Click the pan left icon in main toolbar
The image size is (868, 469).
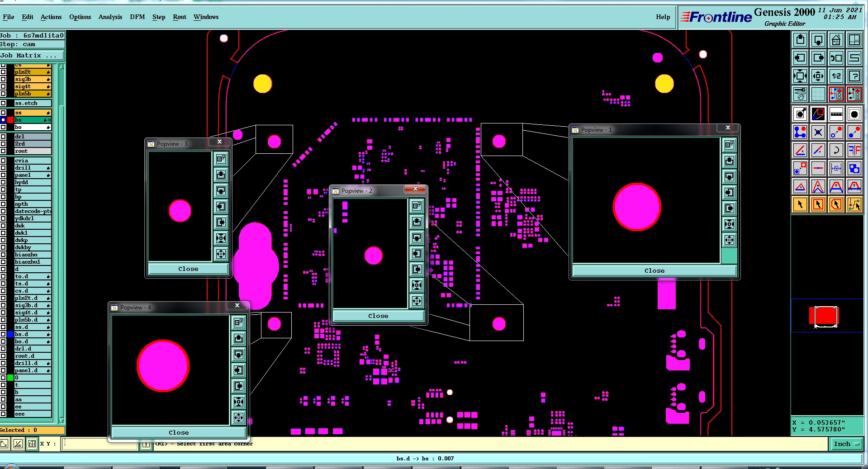[800, 58]
